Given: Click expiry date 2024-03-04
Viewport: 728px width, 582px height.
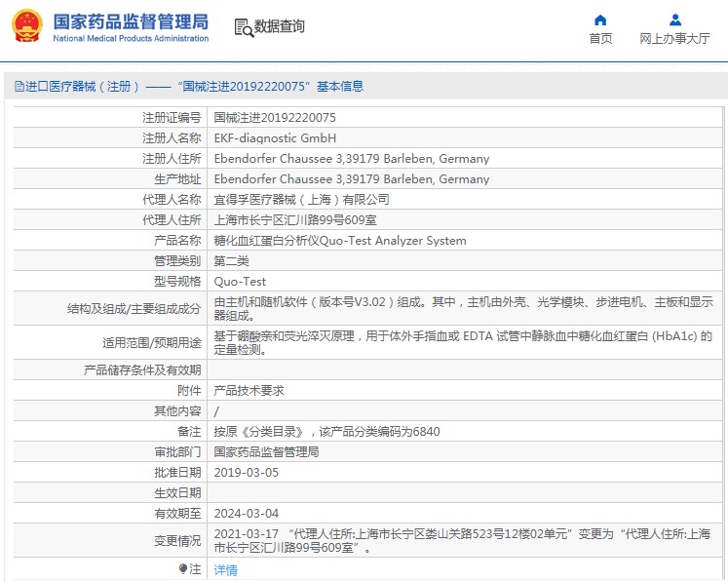Looking at the screenshot, I should click(x=246, y=513).
